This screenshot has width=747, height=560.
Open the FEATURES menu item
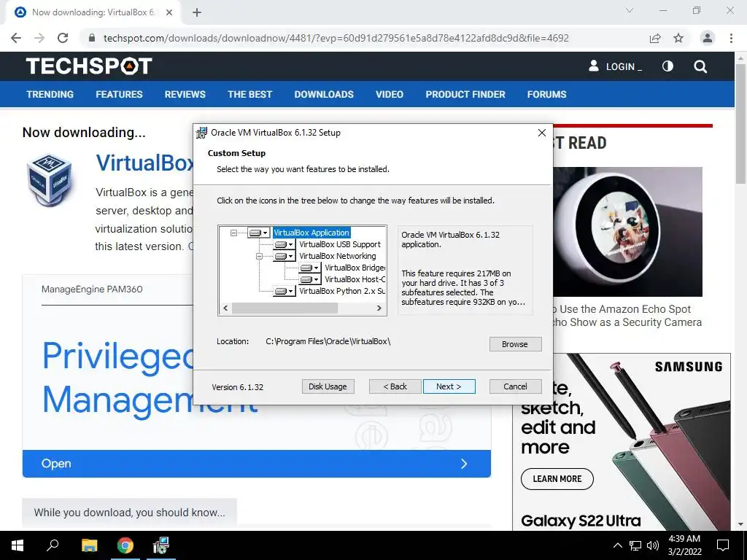point(119,94)
